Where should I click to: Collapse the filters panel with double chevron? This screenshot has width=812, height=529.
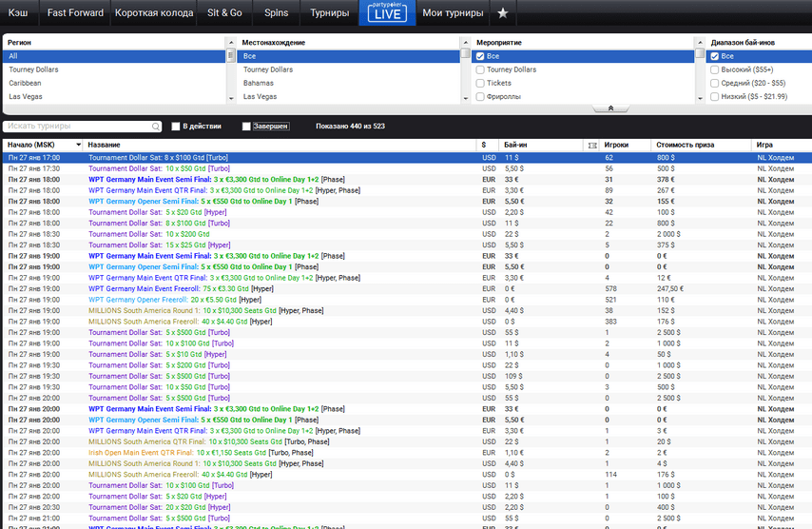[x=610, y=108]
